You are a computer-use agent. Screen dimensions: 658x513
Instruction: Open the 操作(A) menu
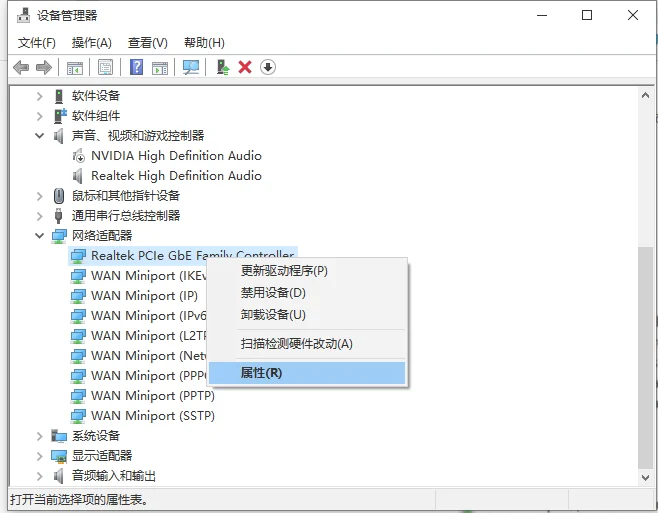point(92,43)
